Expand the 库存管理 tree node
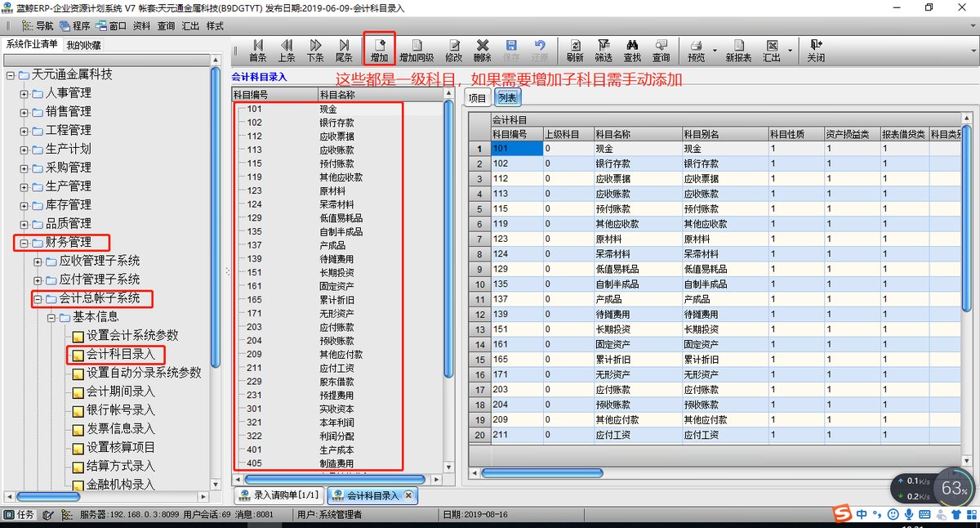Viewport: 980px width, 528px height. pyautogui.click(x=24, y=205)
